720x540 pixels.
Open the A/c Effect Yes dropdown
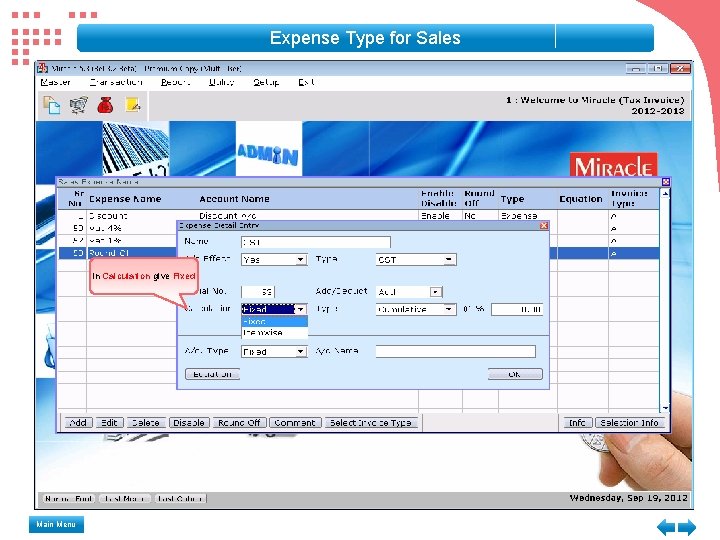click(x=274, y=259)
